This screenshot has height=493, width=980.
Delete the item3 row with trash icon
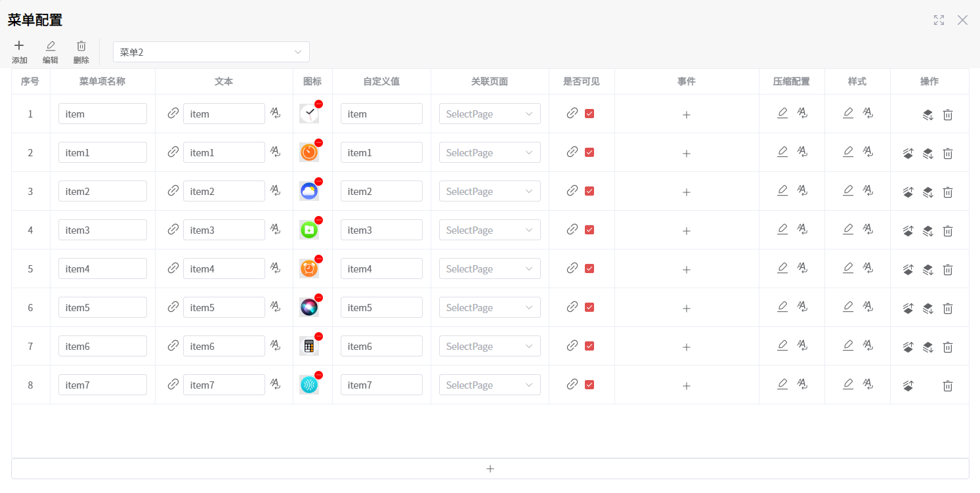point(947,231)
